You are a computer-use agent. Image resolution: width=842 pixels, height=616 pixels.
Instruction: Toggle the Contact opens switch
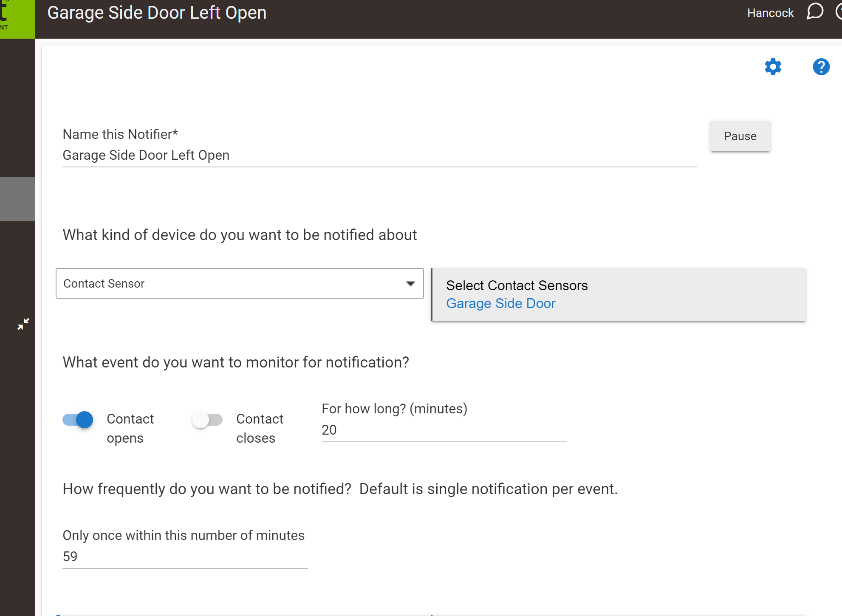pyautogui.click(x=78, y=420)
